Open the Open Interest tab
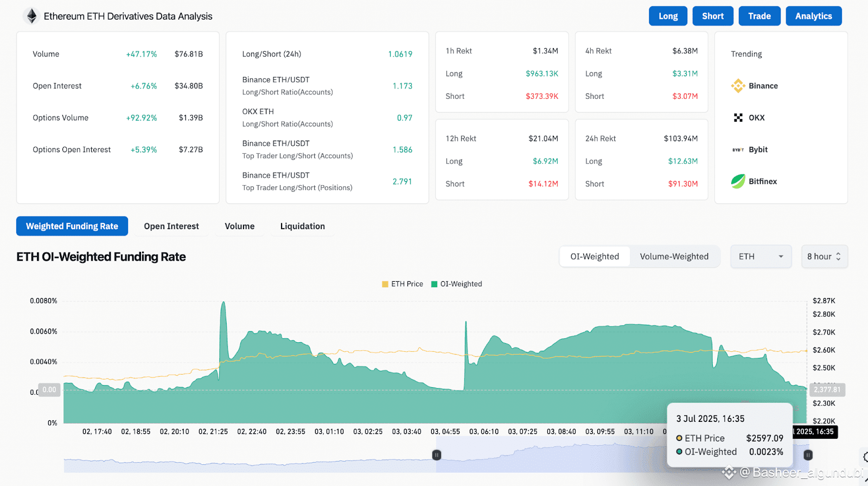This screenshot has width=868, height=486. [171, 226]
